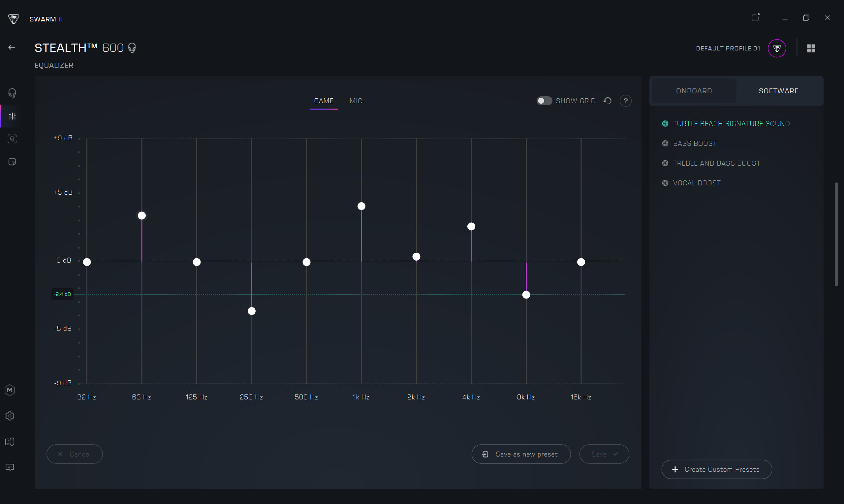Select the Vocal Boost preset
The image size is (844, 504).
pos(697,183)
